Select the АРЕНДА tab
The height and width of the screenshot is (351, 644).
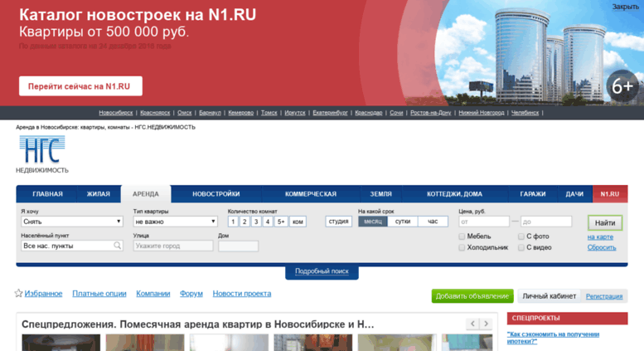[146, 194]
